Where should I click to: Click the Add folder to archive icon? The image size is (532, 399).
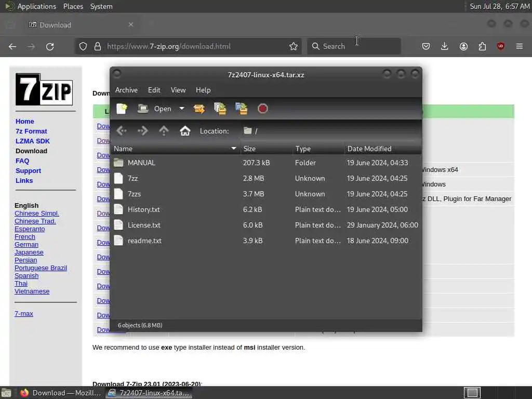[242, 109]
